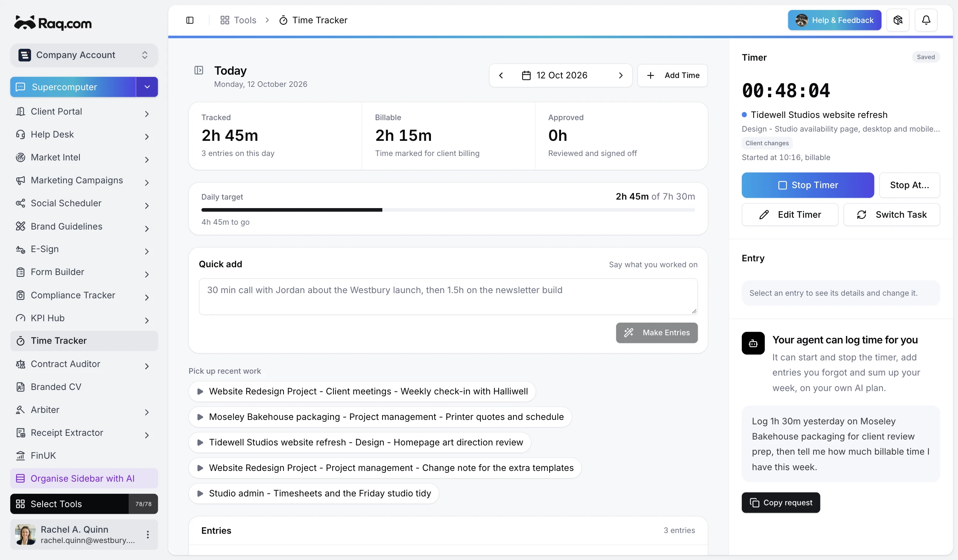Collapse the Today panel icon
Viewport: 958px width, 560px height.
[x=198, y=70]
